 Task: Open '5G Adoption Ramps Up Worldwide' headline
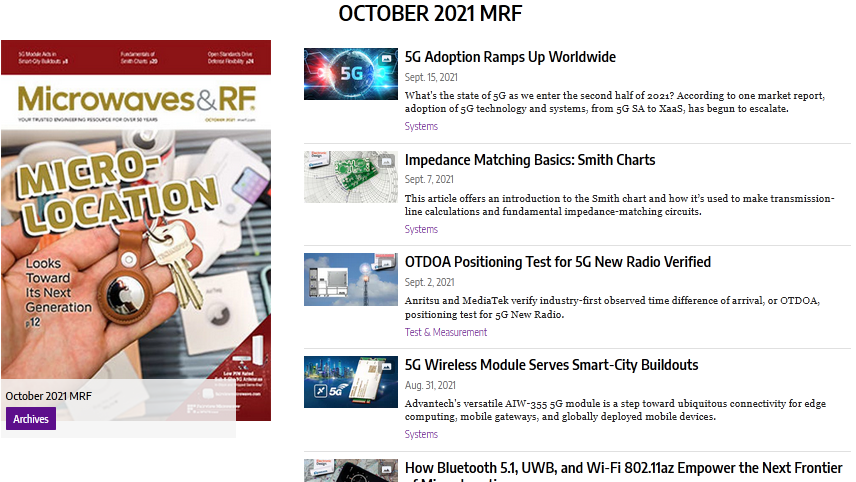point(510,57)
